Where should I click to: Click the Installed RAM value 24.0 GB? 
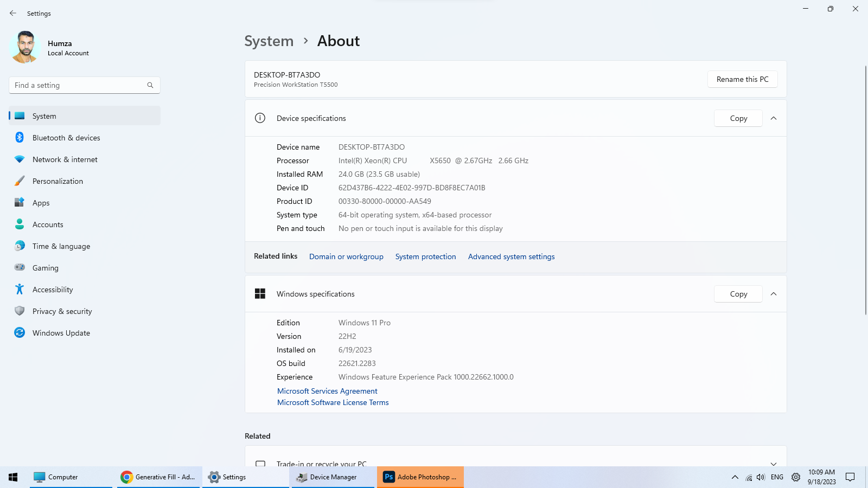379,174
